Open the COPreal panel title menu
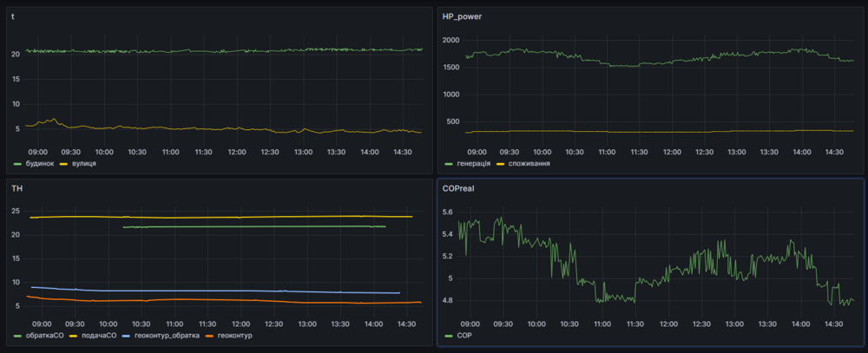Viewport: 868px width, 353px height. click(458, 186)
